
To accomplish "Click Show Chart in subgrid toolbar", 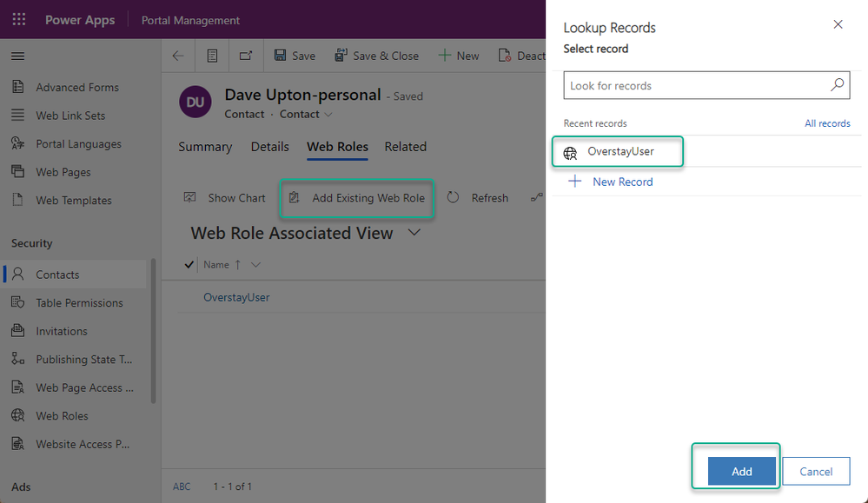I will 225,197.
